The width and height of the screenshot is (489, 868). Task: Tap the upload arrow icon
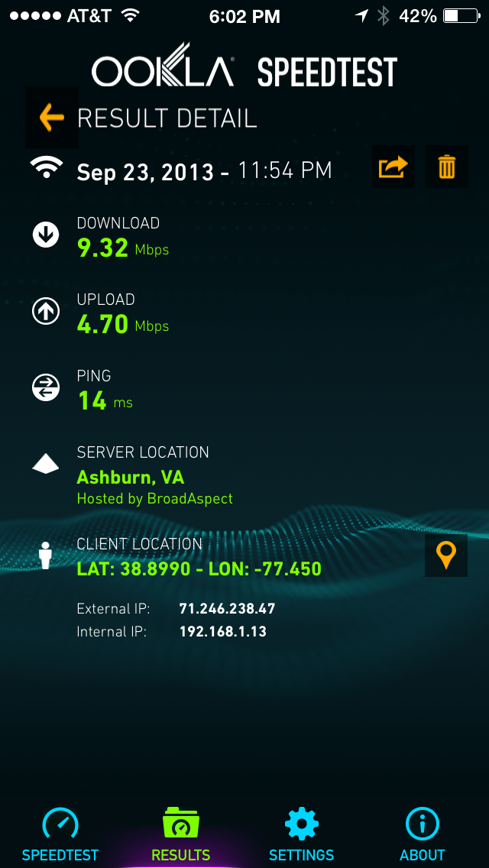[46, 312]
